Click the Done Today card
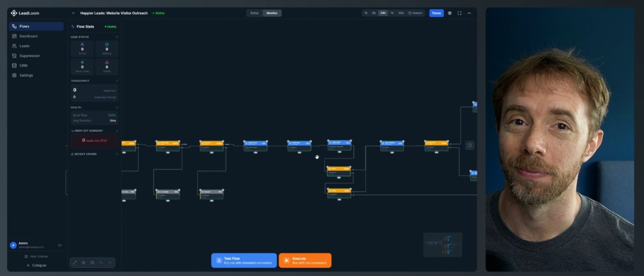Viewport: 644px width, 276px height. pyautogui.click(x=82, y=67)
